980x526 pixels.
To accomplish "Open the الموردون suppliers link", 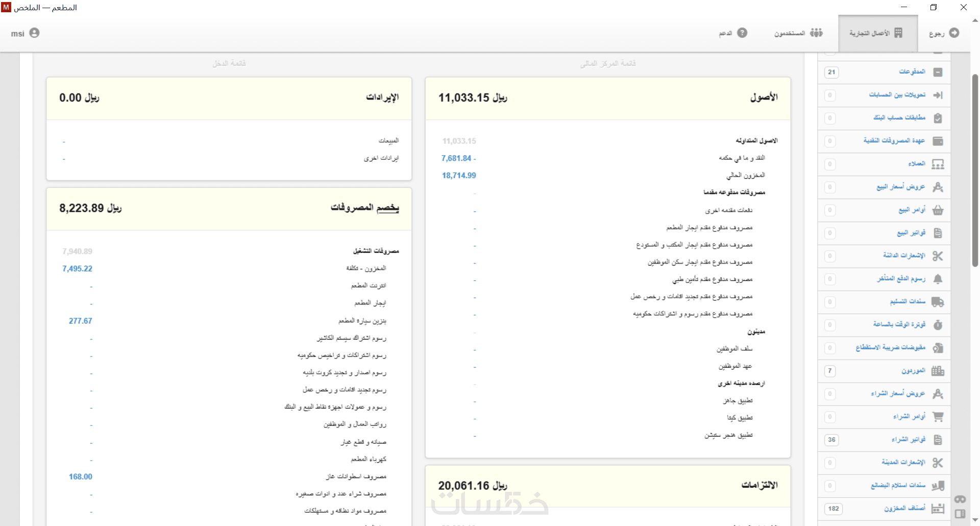I will 913,371.
